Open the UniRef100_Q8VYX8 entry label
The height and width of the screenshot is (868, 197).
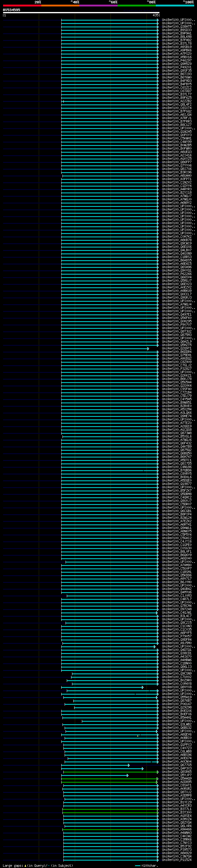coord(176,687)
